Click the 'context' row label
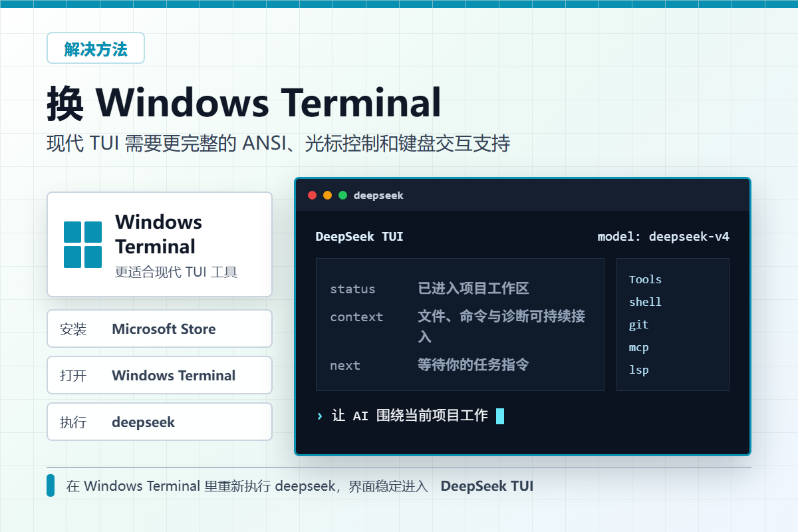Screen dimensions: 798x532 tap(356, 317)
